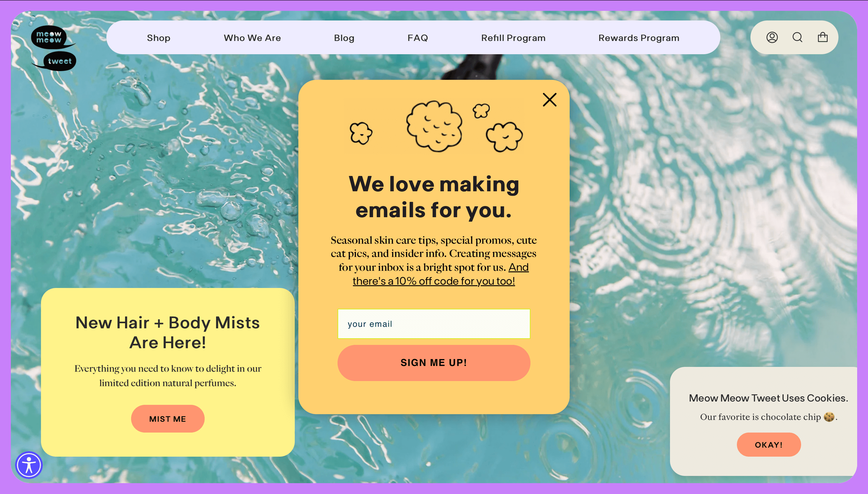Click the SIGN ME UP button
Image resolution: width=868 pixels, height=494 pixels.
[x=433, y=363]
